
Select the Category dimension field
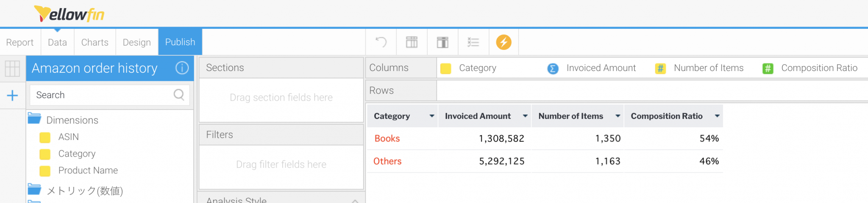tap(77, 154)
